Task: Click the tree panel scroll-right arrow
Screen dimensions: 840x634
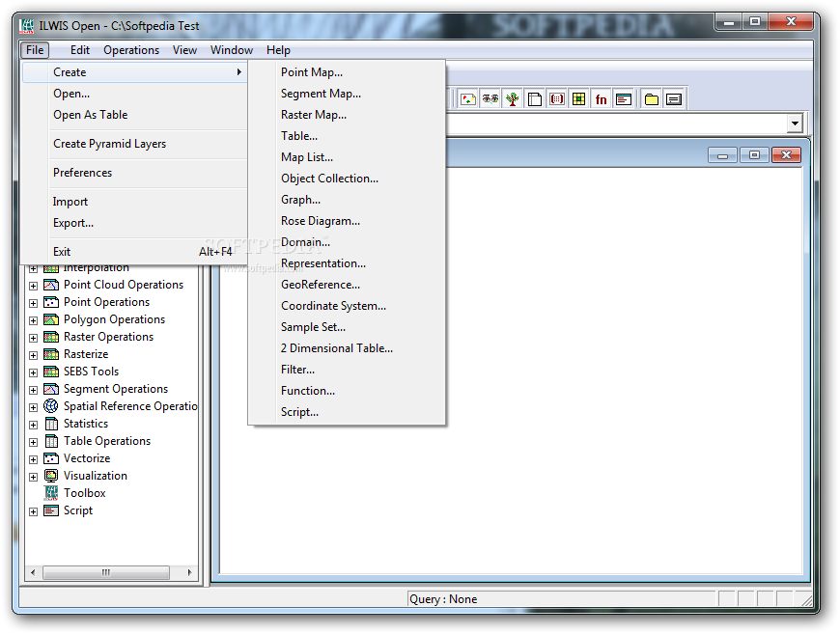Action: pyautogui.click(x=189, y=572)
